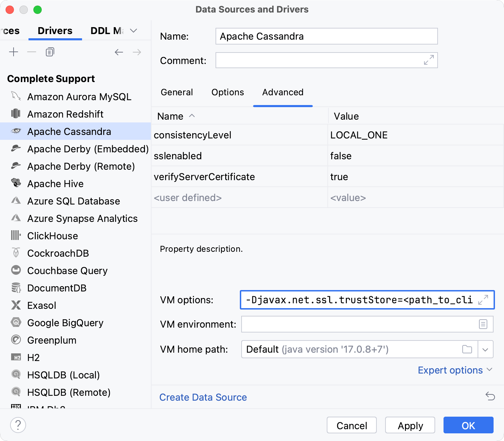The image size is (504, 441).
Task: Select the ClickHouse driver
Action: coord(52,236)
